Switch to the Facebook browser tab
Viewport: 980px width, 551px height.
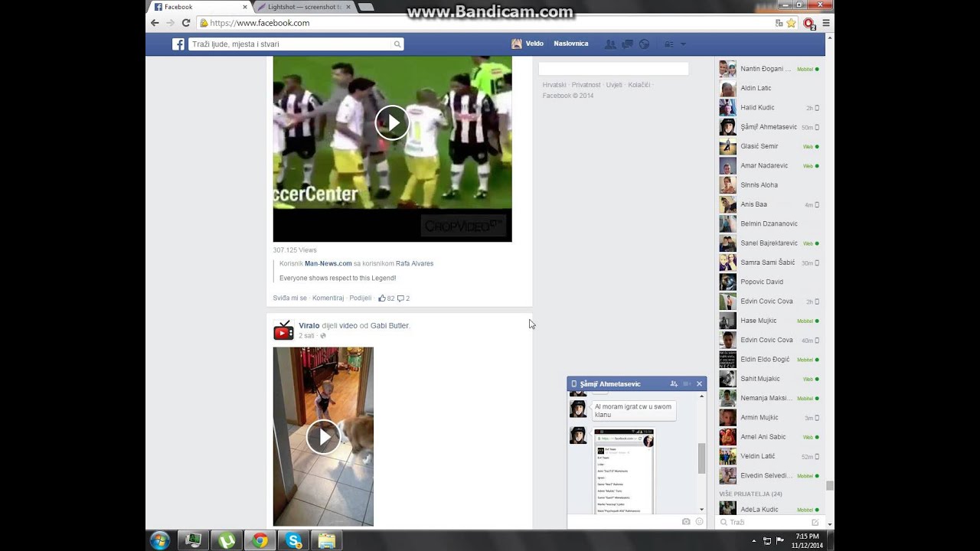pyautogui.click(x=201, y=7)
